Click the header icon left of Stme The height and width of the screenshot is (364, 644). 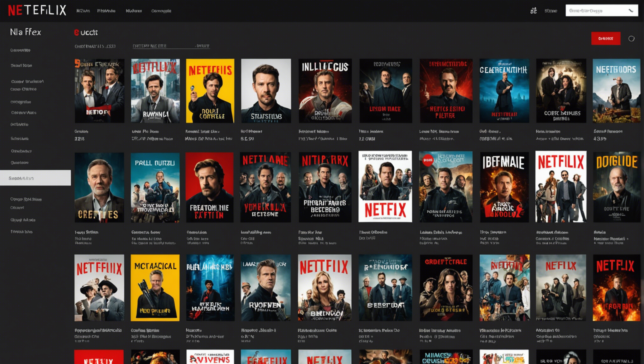pos(533,11)
